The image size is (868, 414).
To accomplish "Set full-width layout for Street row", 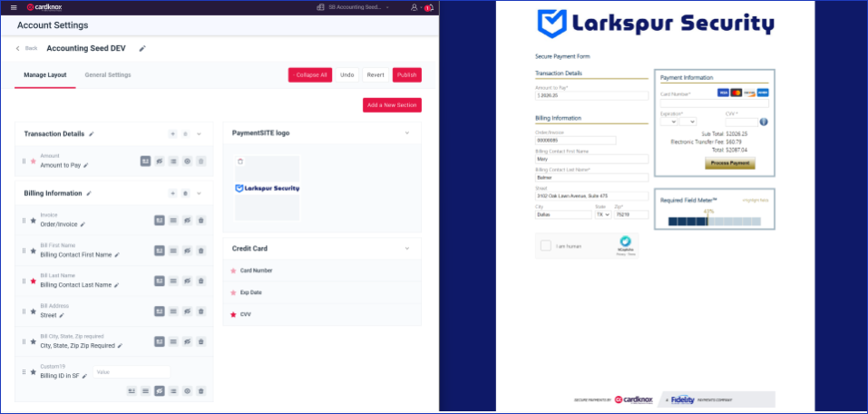I will (173, 311).
